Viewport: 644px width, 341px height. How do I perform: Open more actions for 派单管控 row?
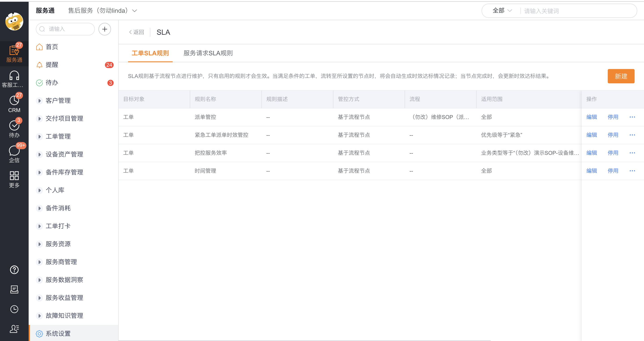(632, 117)
